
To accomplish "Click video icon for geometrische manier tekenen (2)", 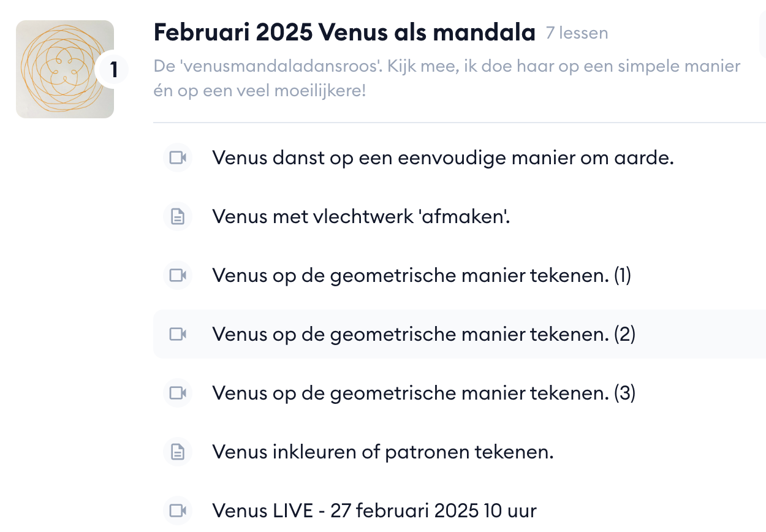I will pos(178,334).
